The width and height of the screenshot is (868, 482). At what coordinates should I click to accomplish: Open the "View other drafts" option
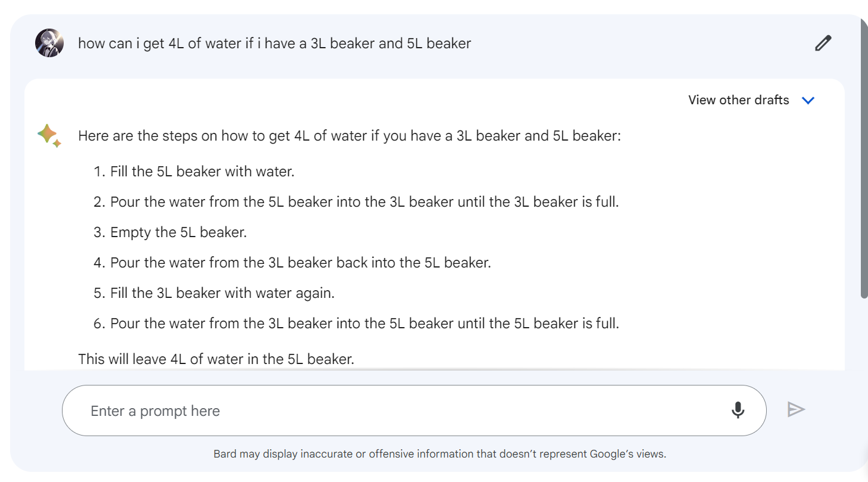click(x=738, y=100)
